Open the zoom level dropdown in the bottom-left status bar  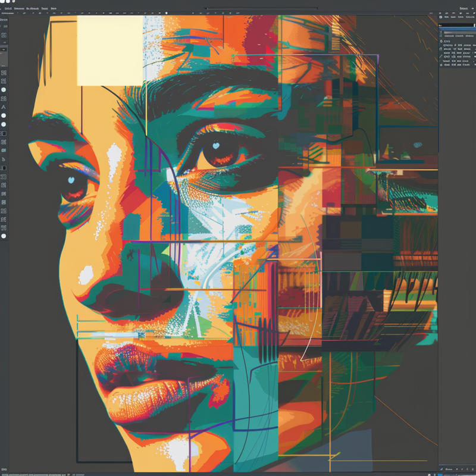click(x=4, y=474)
